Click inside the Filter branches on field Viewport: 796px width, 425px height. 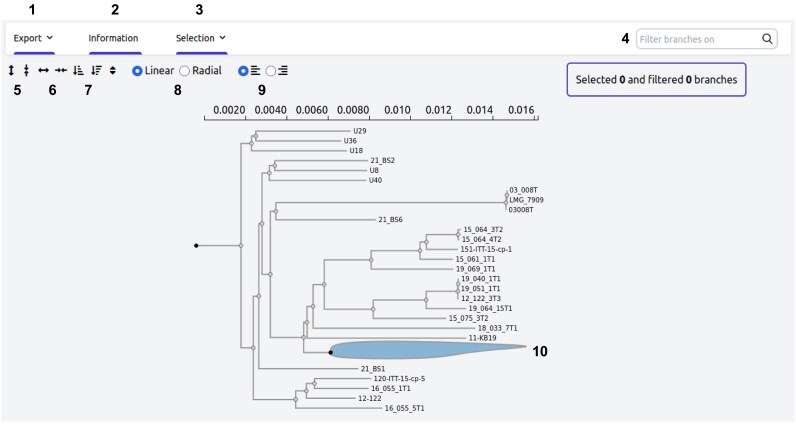[698, 39]
